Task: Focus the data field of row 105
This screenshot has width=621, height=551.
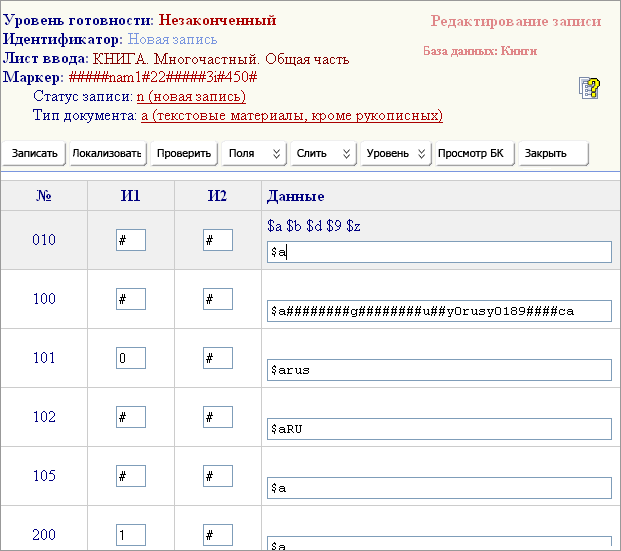Action: tap(439, 488)
